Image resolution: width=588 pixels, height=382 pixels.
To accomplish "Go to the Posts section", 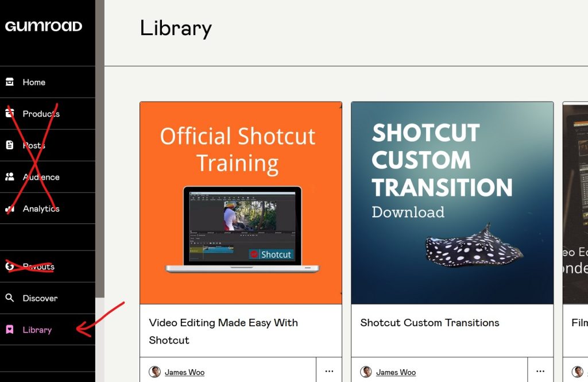I will point(48,145).
